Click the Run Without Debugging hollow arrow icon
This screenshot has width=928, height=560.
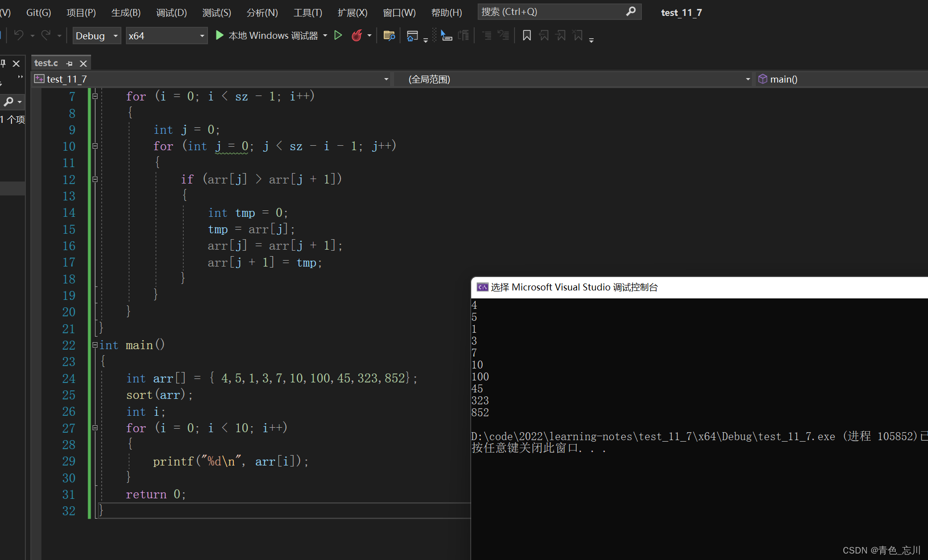coord(338,35)
